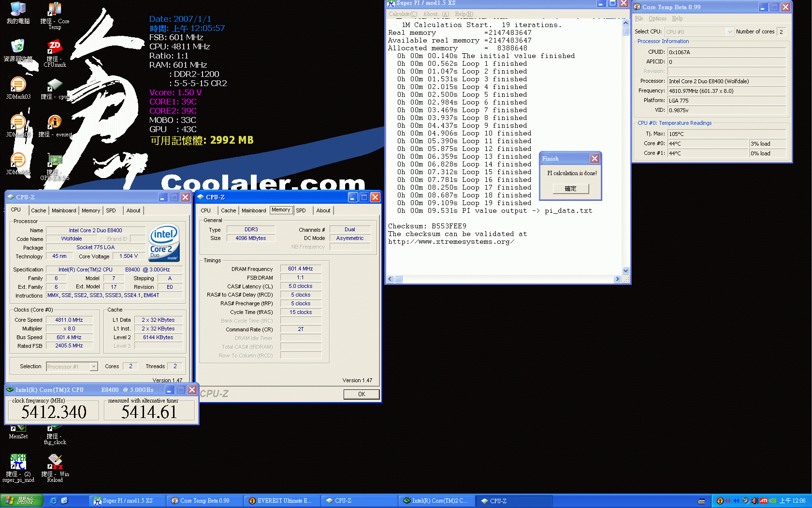The width and height of the screenshot is (812, 508).
Task: Expand the Select CPU dropdown in Core Temp
Action: coord(730,32)
